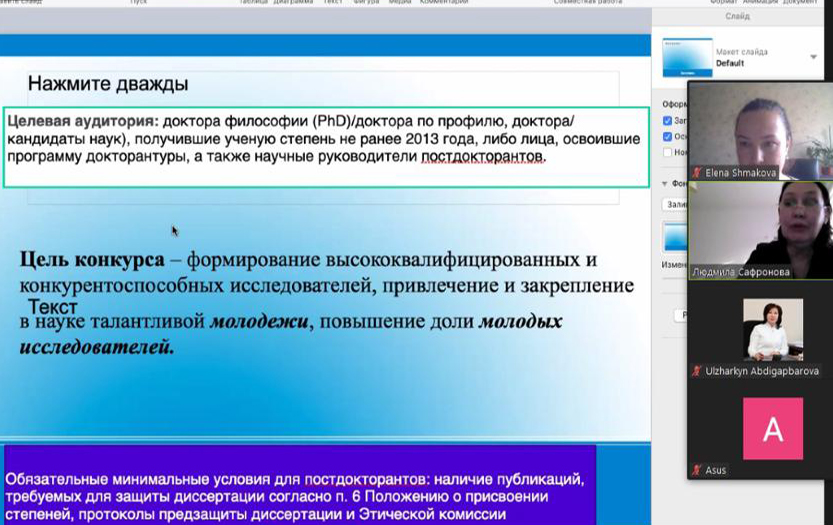Toggle the first checkbox under Оформление
Screen dimensions: 833x525
click(667, 121)
